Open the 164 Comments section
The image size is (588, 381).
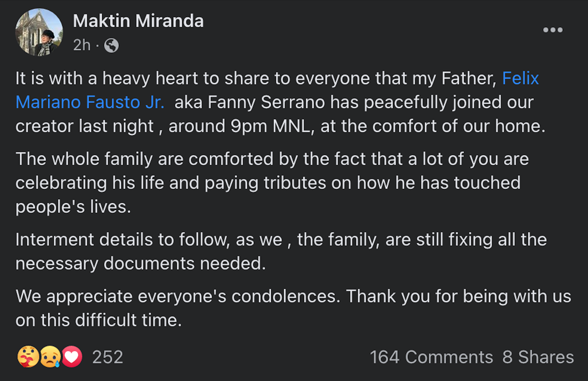[431, 357]
